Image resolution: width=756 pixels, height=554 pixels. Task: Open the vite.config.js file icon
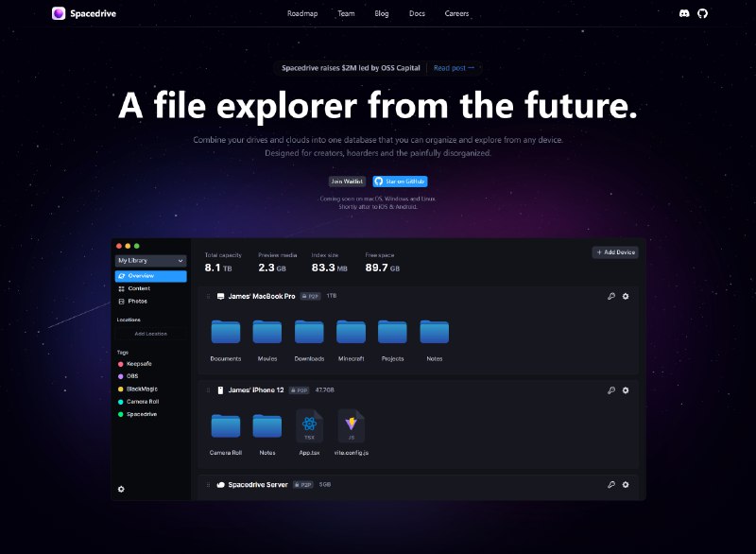point(352,426)
